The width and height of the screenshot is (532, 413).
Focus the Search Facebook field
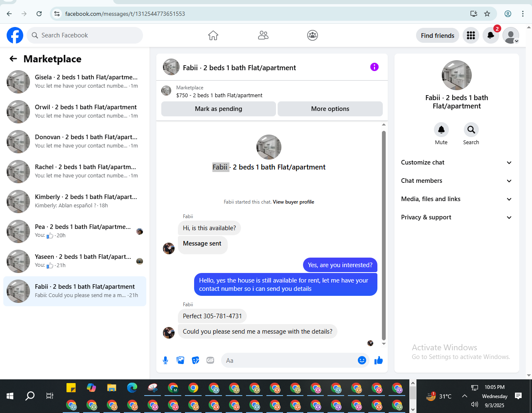coord(85,35)
